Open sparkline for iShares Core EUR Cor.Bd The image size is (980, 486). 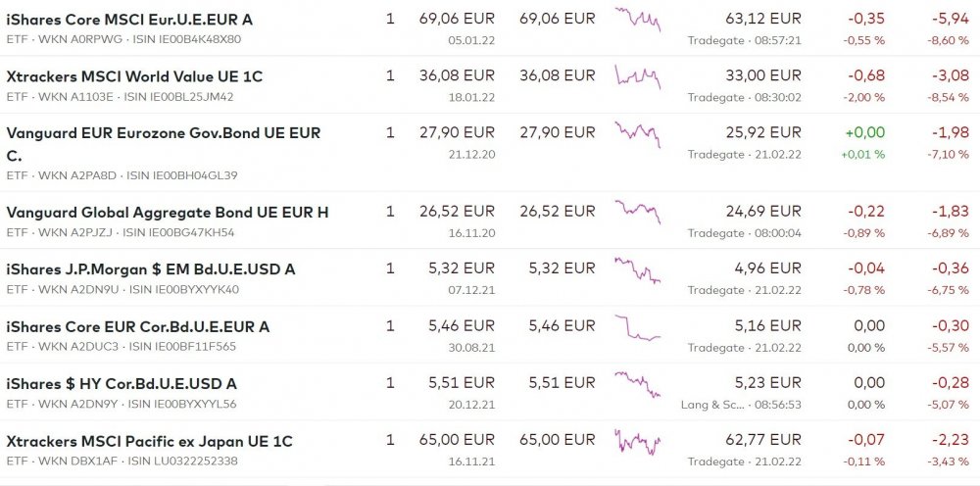click(637, 327)
